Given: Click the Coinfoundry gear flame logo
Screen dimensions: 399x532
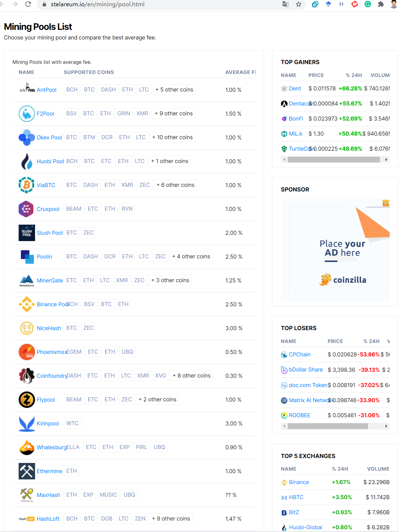Looking at the screenshot, I should pyautogui.click(x=27, y=376).
